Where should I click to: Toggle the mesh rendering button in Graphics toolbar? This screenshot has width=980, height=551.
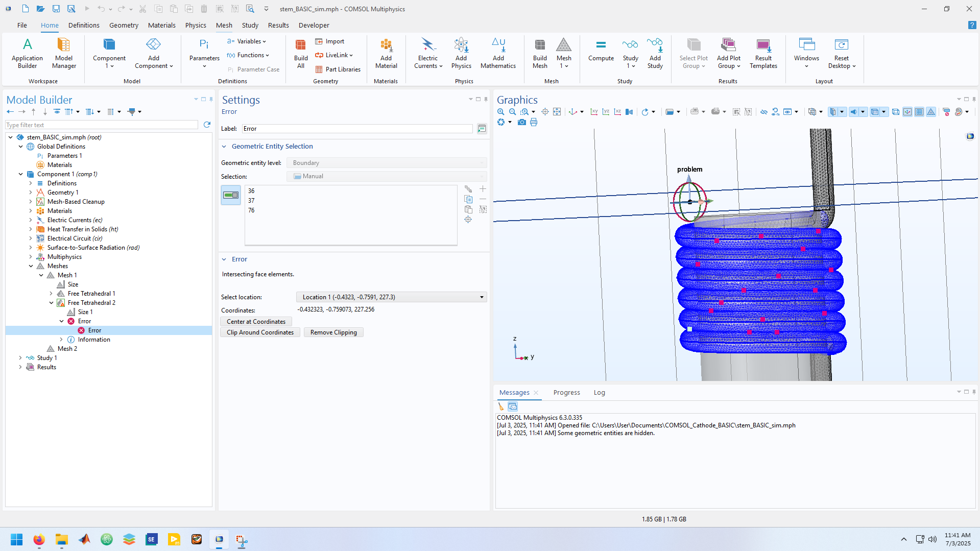coord(931,112)
